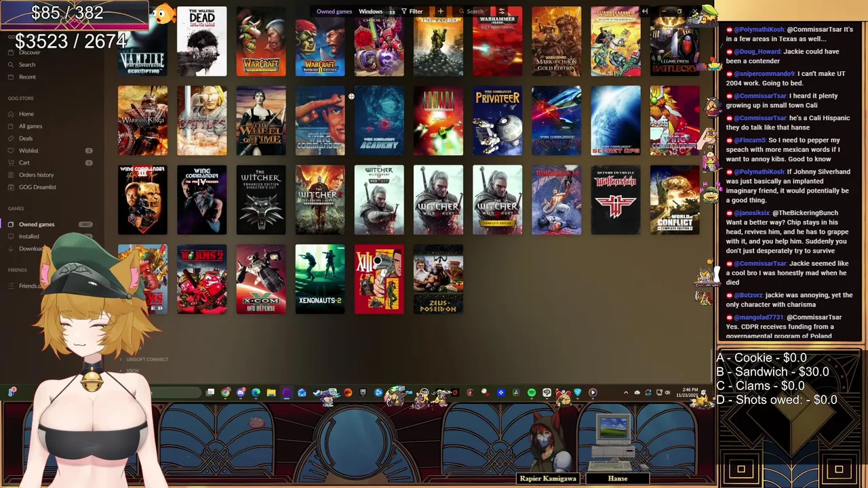Open The Walking Dead game tile
Viewport: 868px width, 488px height.
(202, 41)
